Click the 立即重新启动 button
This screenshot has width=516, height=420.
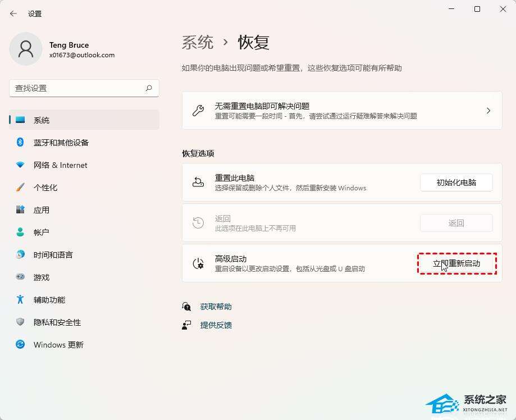coord(456,263)
